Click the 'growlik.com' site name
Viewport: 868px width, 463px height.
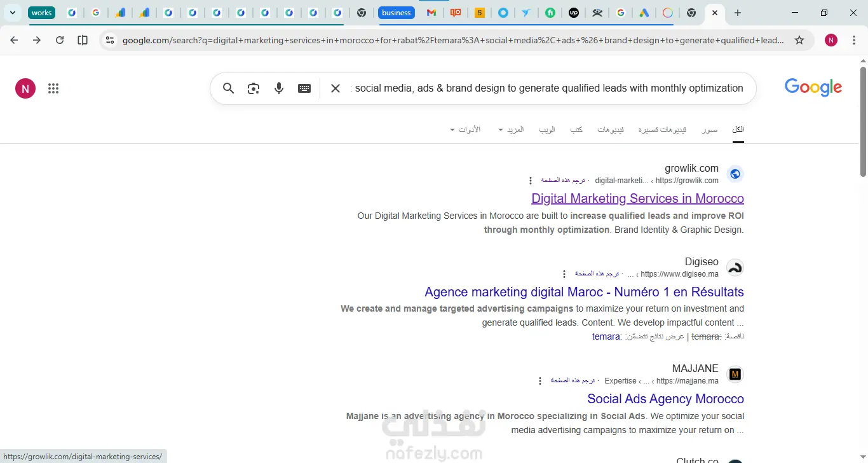pyautogui.click(x=691, y=169)
